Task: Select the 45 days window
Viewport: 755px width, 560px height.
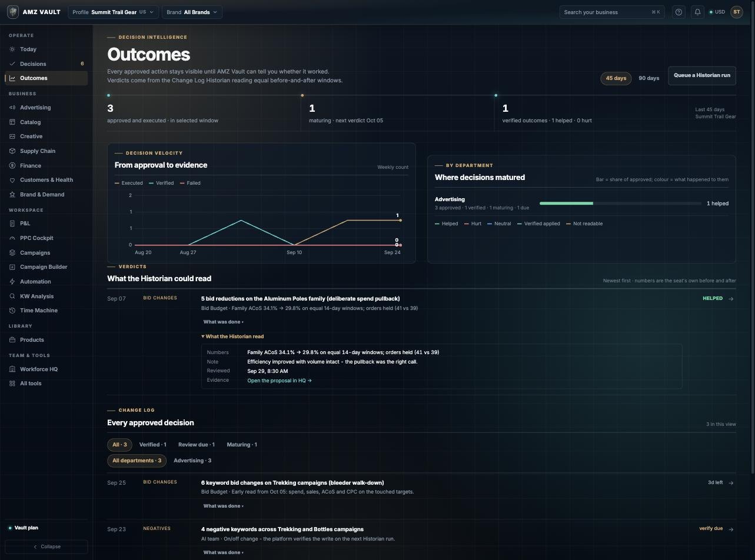Action: [616, 78]
